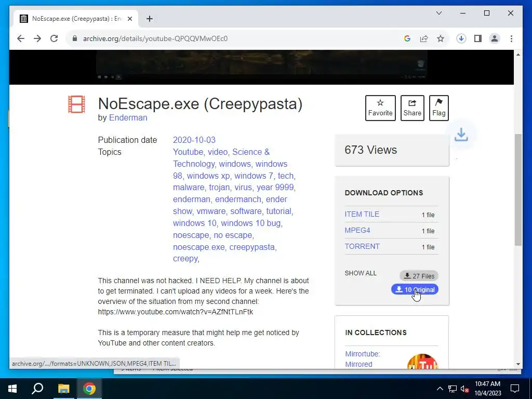Click the scrollbar up arrow
This screenshot has height=399, width=532.
tap(518, 55)
